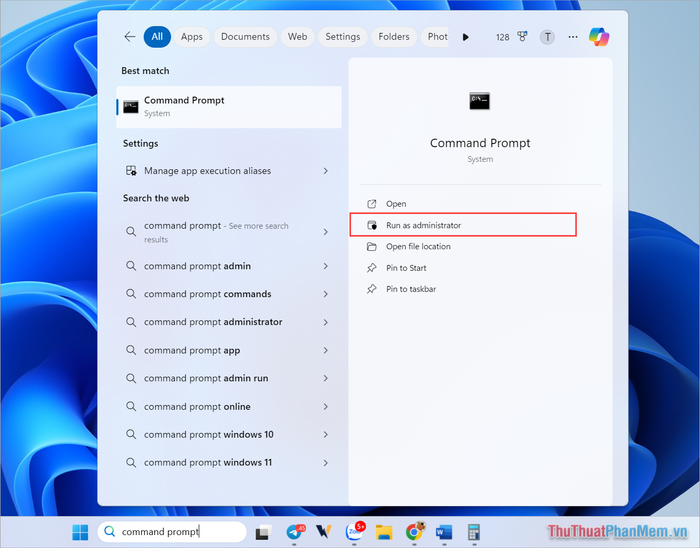700x548 pixels.
Task: Click the shield icon for Run as administrator
Action: pyautogui.click(x=371, y=225)
